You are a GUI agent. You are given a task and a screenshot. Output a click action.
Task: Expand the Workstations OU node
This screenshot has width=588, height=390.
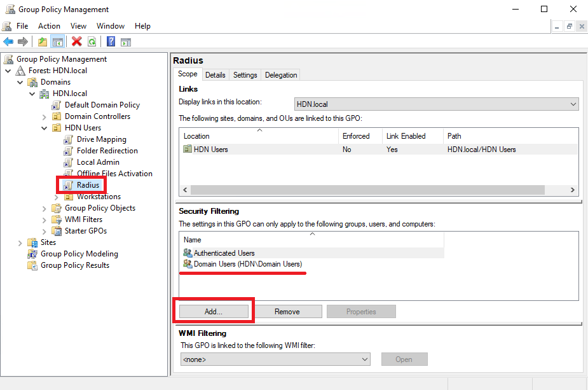tap(57, 197)
